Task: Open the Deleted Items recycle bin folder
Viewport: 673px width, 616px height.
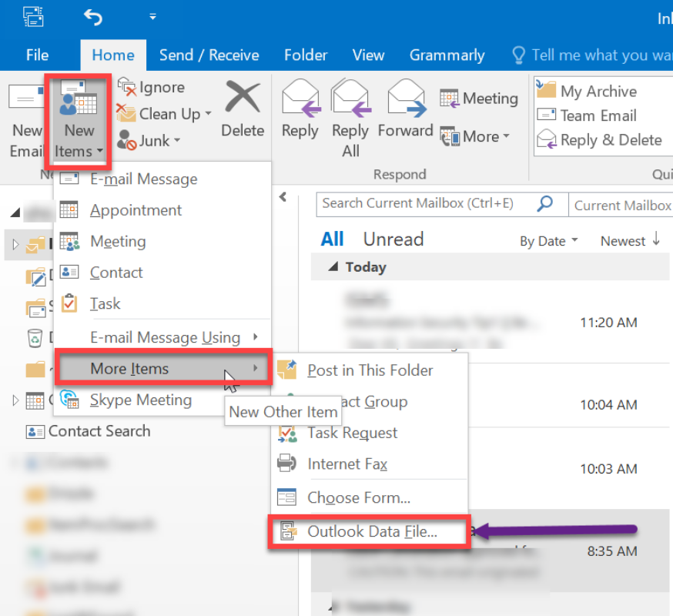Action: pos(35,338)
